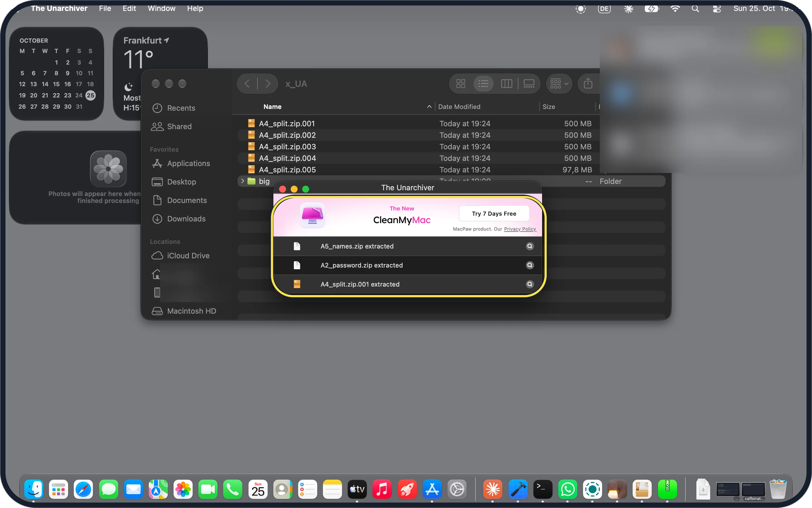Open the Window menu

click(x=161, y=8)
